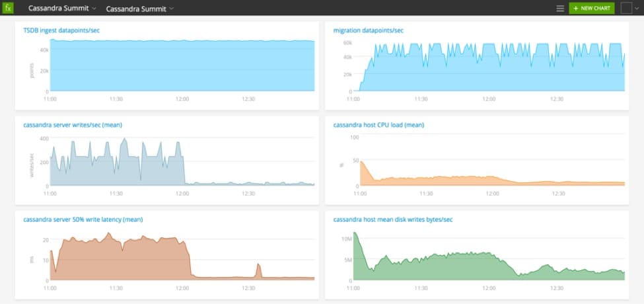644x304 pixels.
Task: Click the 400 label on writes/sec chart
Action: coord(44,138)
